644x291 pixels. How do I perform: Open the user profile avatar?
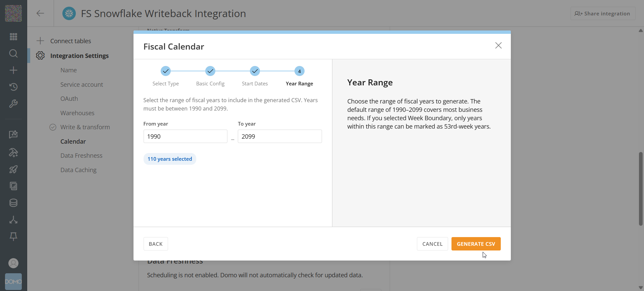tap(13, 263)
